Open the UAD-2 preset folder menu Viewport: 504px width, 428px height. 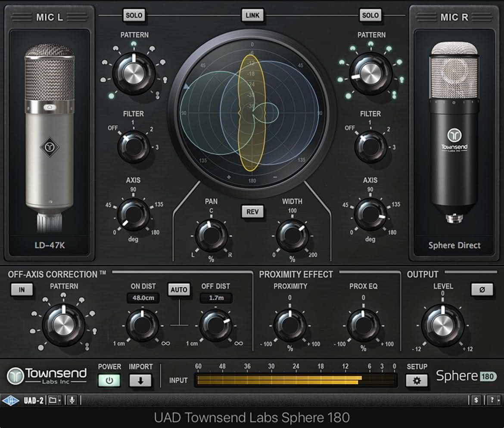[x=54, y=400]
